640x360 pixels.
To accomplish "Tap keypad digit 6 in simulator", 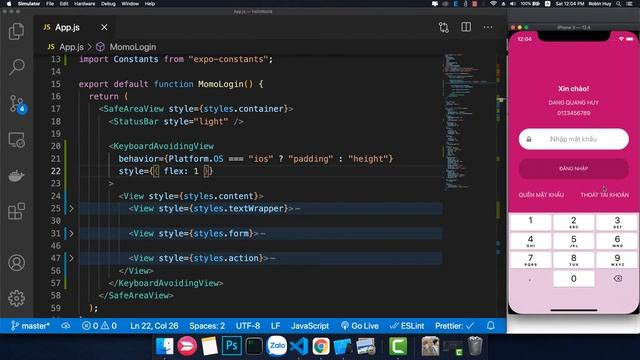I will (x=617, y=241).
